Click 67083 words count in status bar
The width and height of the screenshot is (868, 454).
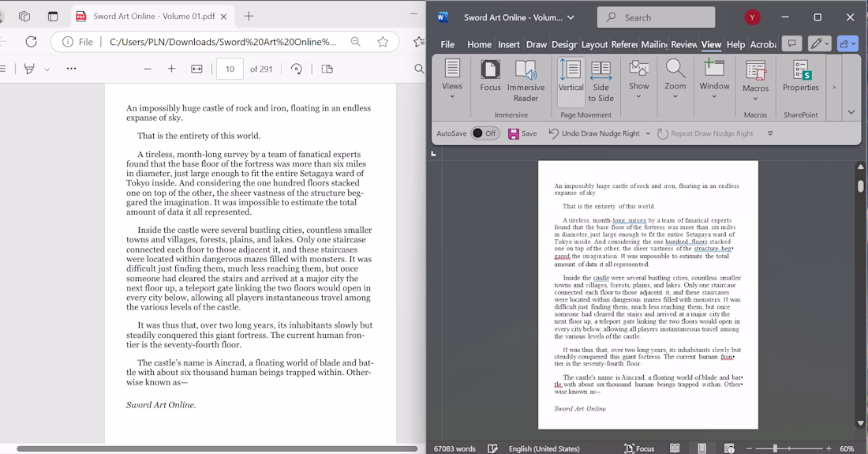point(455,448)
